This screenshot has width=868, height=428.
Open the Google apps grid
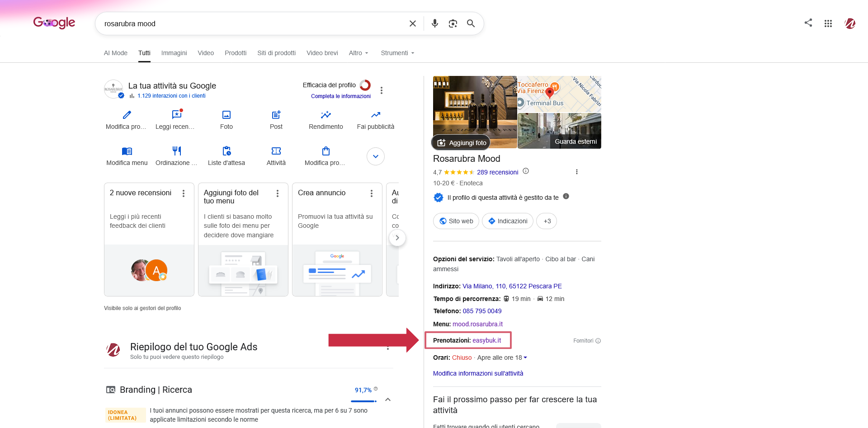click(828, 24)
